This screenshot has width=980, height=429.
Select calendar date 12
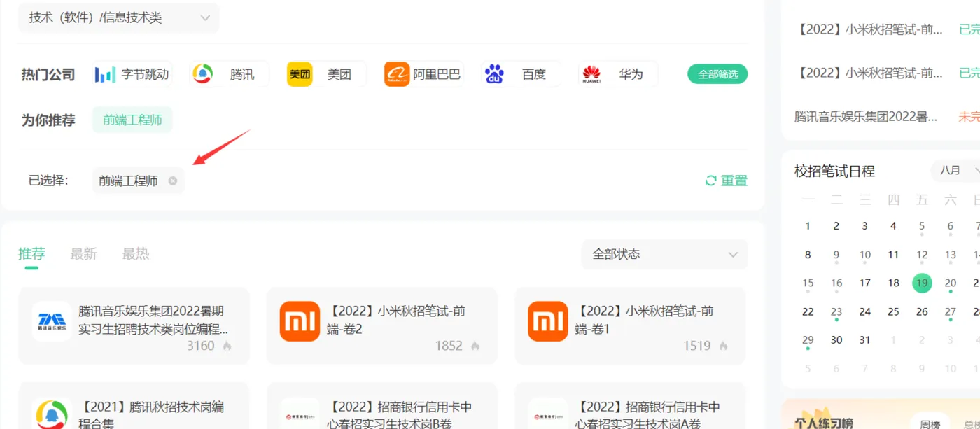[x=922, y=255]
